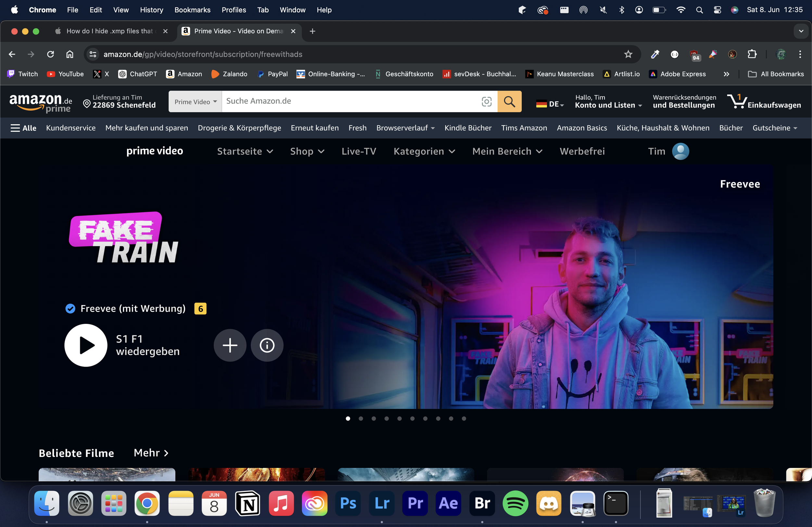Launch Lightroom from the Dock
This screenshot has width=812, height=527.
(x=381, y=503)
